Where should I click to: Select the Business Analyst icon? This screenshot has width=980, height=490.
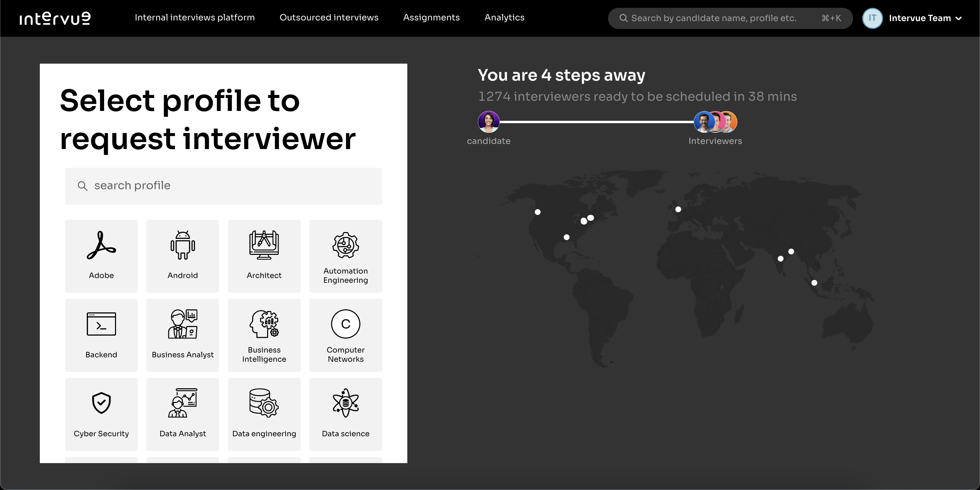(183, 324)
